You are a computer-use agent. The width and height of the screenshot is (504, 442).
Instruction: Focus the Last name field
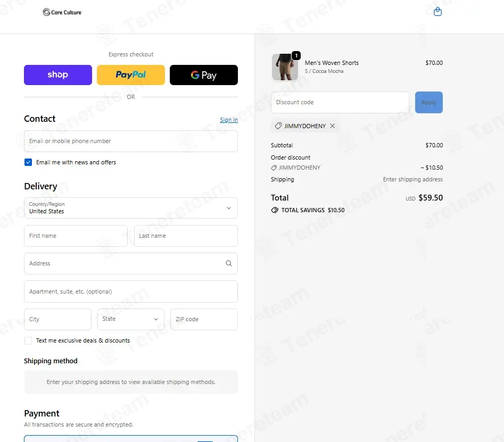186,236
